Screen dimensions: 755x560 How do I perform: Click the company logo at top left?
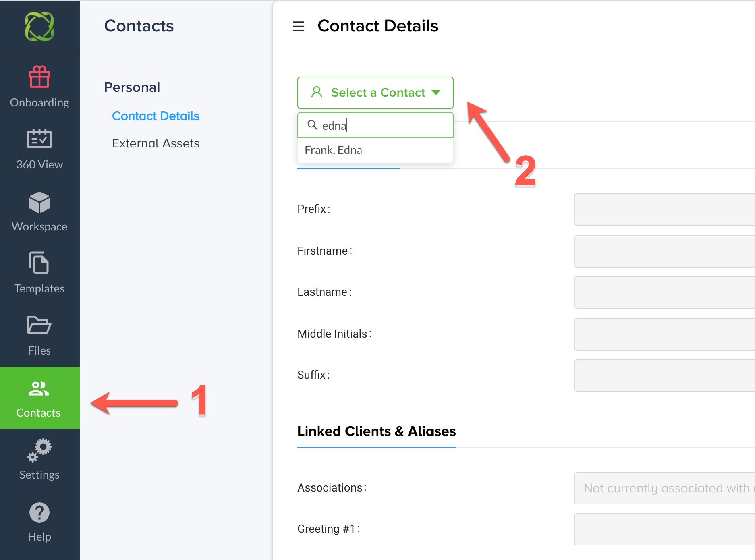(x=39, y=26)
